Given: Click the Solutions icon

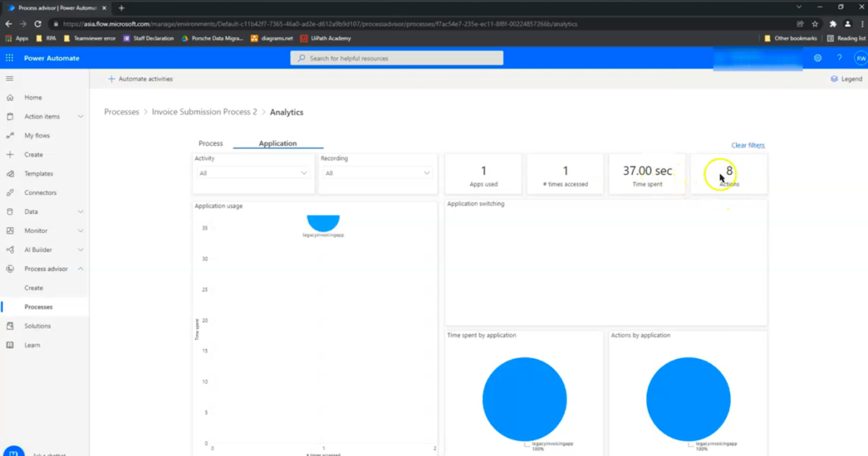Looking at the screenshot, I should click(10, 326).
